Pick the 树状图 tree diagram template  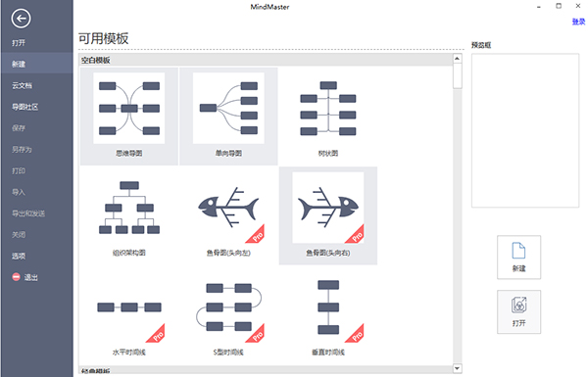click(328, 117)
